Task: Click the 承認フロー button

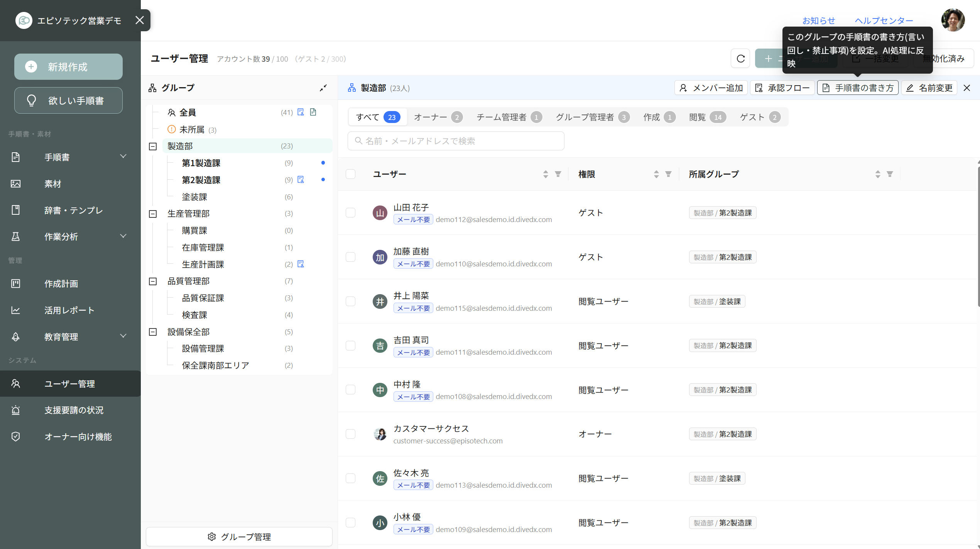Action: tap(782, 88)
